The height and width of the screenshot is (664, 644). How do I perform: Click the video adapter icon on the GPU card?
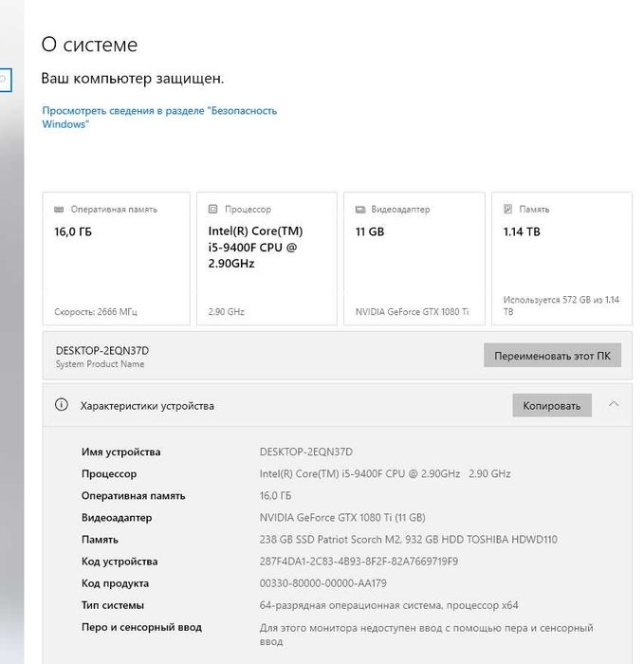(x=359, y=210)
